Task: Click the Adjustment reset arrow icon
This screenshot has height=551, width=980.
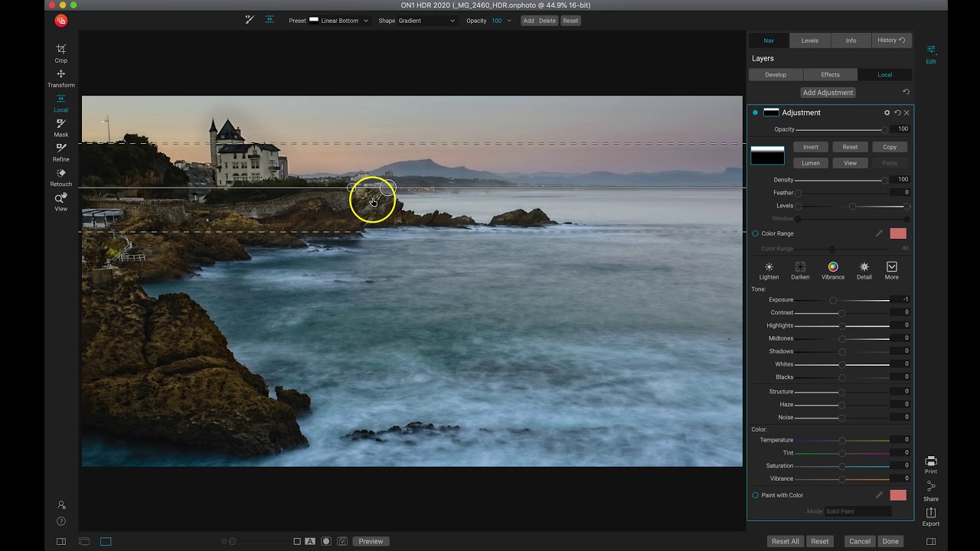Action: [x=897, y=112]
